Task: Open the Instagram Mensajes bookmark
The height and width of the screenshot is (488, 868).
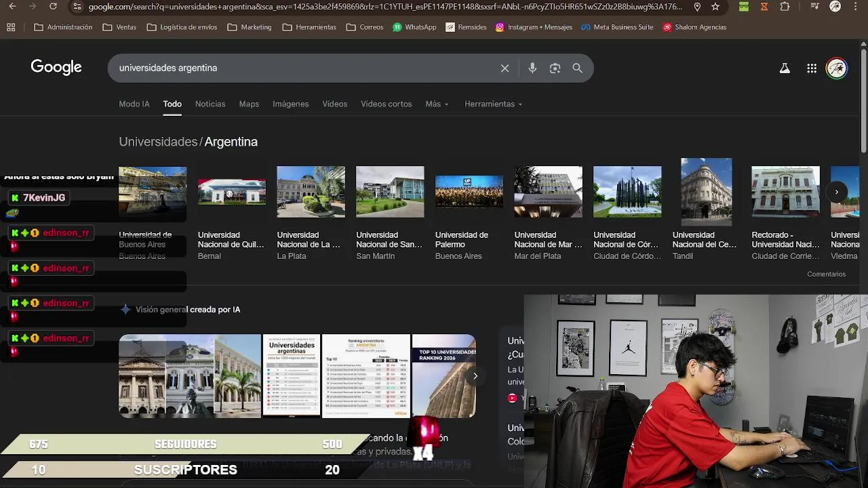Action: tap(534, 27)
